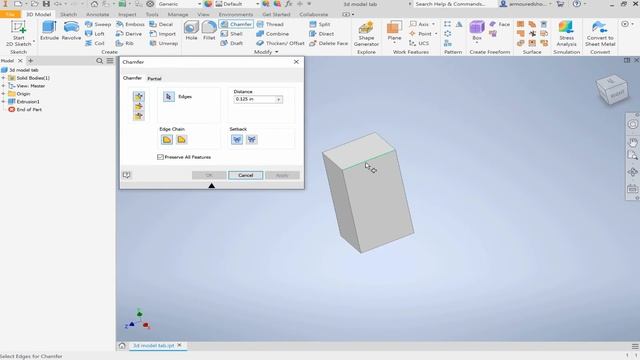Select the Split tool

tap(320, 24)
